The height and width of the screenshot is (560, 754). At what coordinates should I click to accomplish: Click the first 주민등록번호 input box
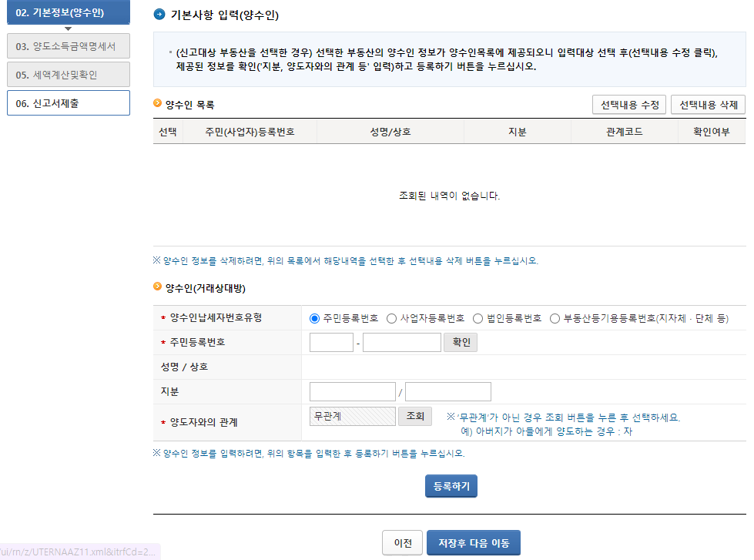(x=331, y=342)
